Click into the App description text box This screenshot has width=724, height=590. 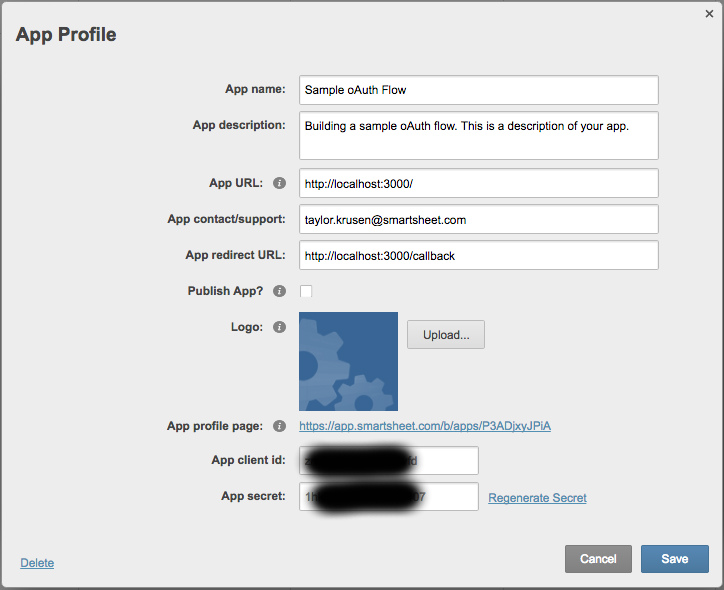(478, 136)
